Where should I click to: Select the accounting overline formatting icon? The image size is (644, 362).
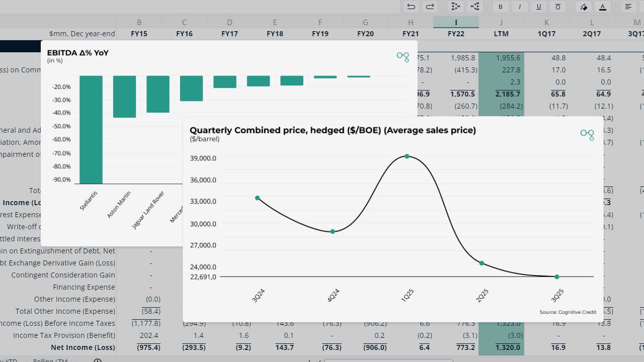(x=557, y=7)
